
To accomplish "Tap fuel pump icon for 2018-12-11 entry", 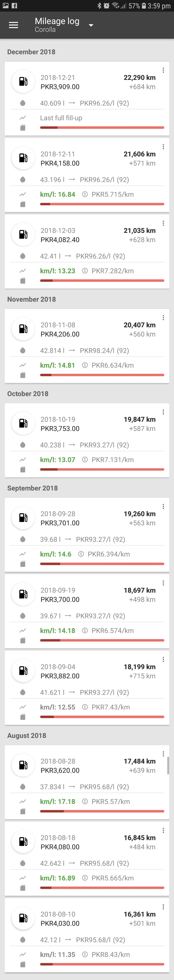I will [x=23, y=158].
